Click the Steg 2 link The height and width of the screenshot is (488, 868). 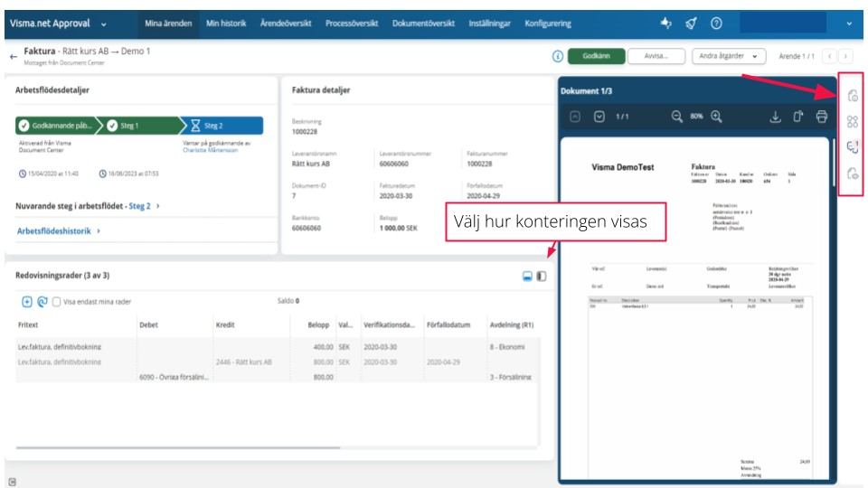(139, 206)
